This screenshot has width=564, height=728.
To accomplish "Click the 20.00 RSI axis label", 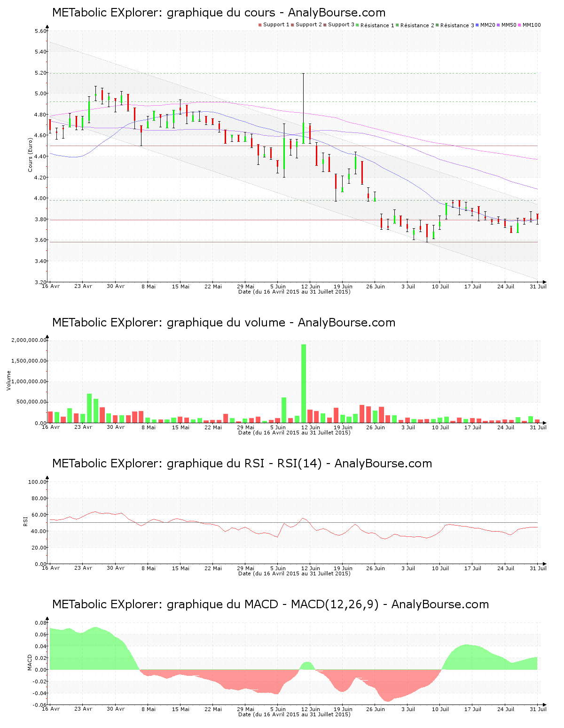I will [x=39, y=548].
